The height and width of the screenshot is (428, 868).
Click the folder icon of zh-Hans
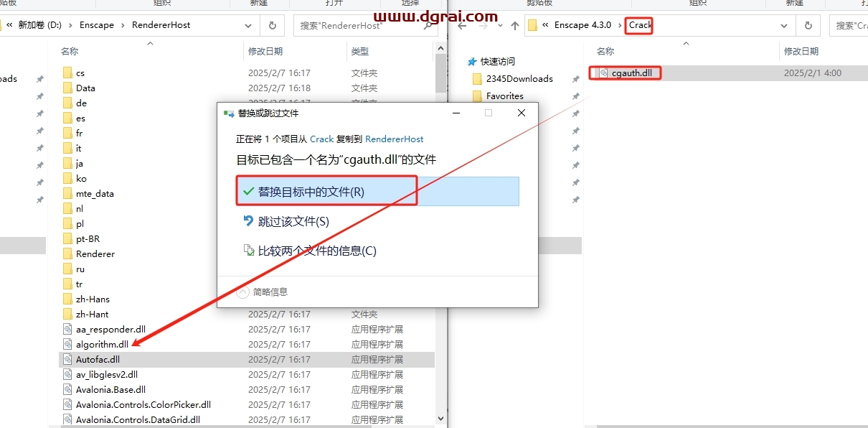tap(68, 299)
